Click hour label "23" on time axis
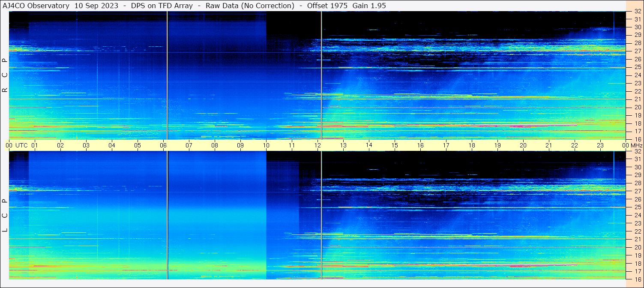The image size is (644, 288). coord(600,145)
